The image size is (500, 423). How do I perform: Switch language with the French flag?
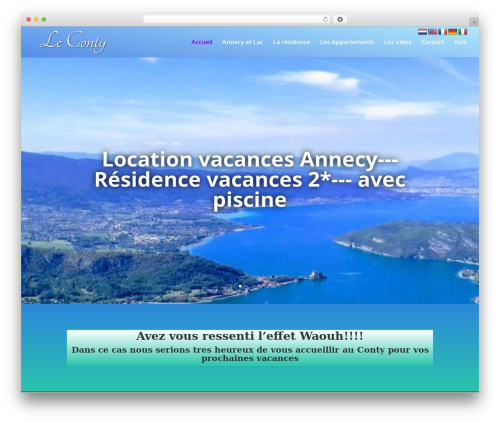point(442,32)
